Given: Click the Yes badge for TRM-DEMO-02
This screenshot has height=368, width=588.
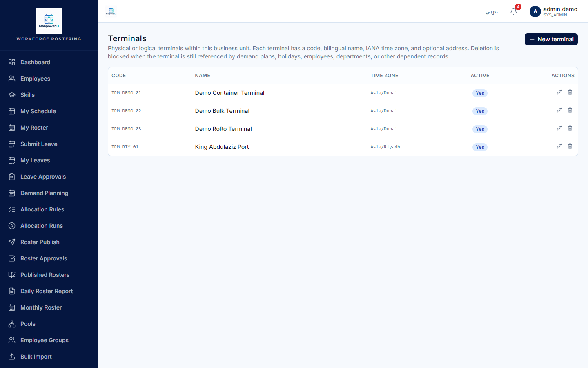Looking at the screenshot, I should [x=480, y=111].
